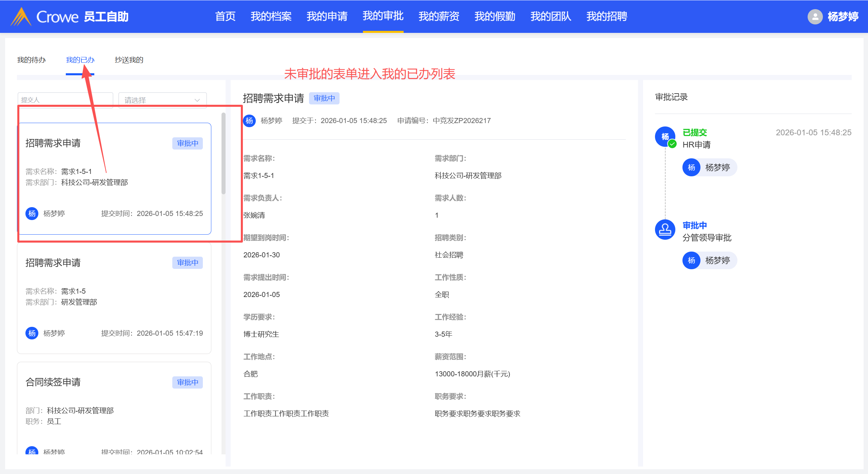The image size is (868, 474).
Task: Click the 杨 avatar chip under 分管领导审批
Action: [691, 260]
